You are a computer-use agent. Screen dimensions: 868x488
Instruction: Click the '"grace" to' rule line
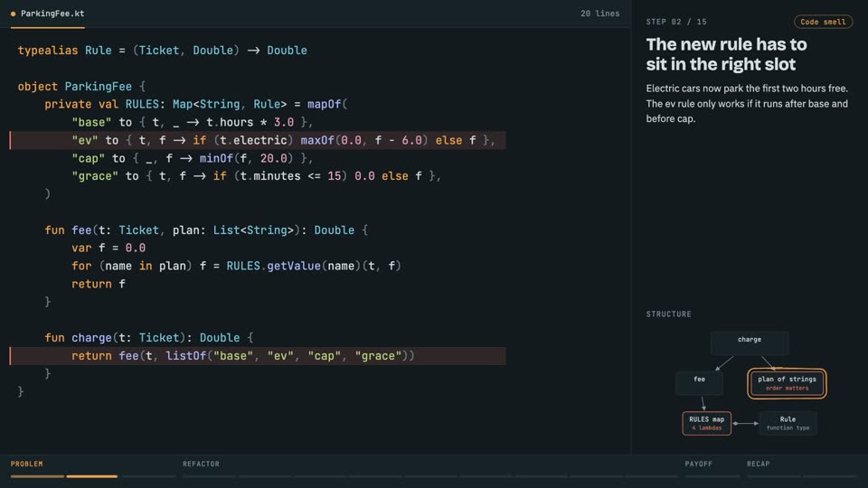(x=256, y=176)
